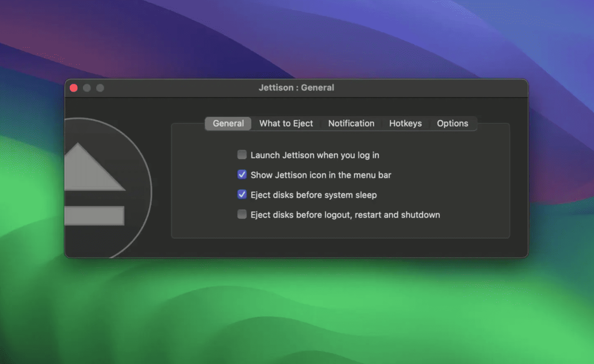Image resolution: width=594 pixels, height=364 pixels.
Task: Uncheck Show Jettison icon in the menu bar
Action: click(242, 175)
